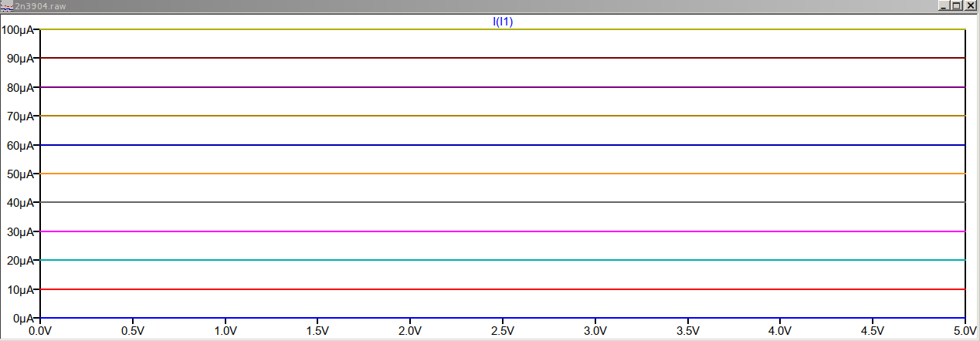Maximize the 2n3904.raw plot window
The height and width of the screenshot is (341, 980).
click(x=956, y=5)
